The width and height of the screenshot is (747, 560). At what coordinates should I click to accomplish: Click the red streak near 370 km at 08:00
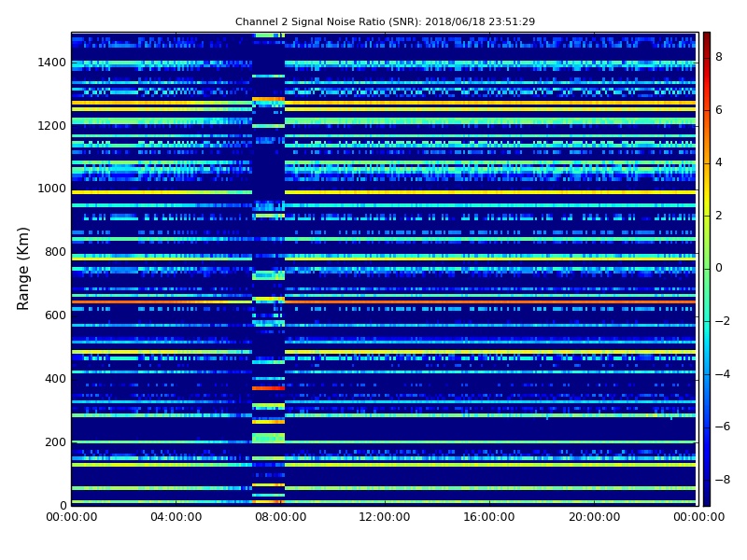point(268,388)
